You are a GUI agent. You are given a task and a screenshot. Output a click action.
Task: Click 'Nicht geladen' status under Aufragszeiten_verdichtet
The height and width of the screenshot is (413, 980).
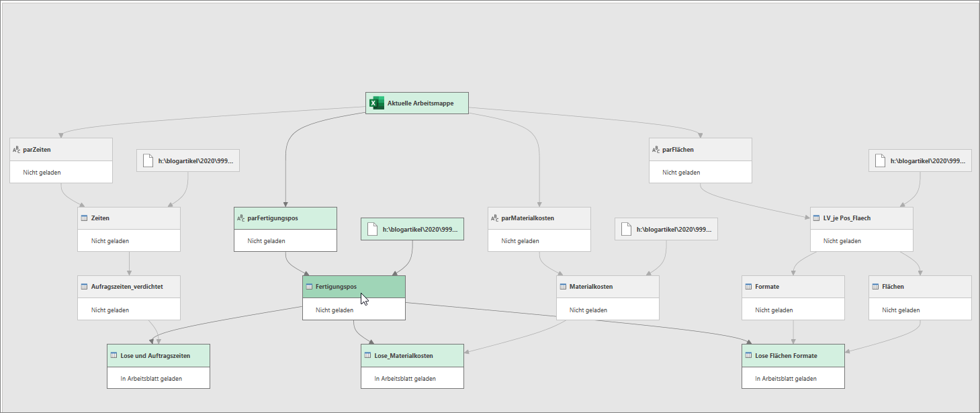(x=110, y=310)
